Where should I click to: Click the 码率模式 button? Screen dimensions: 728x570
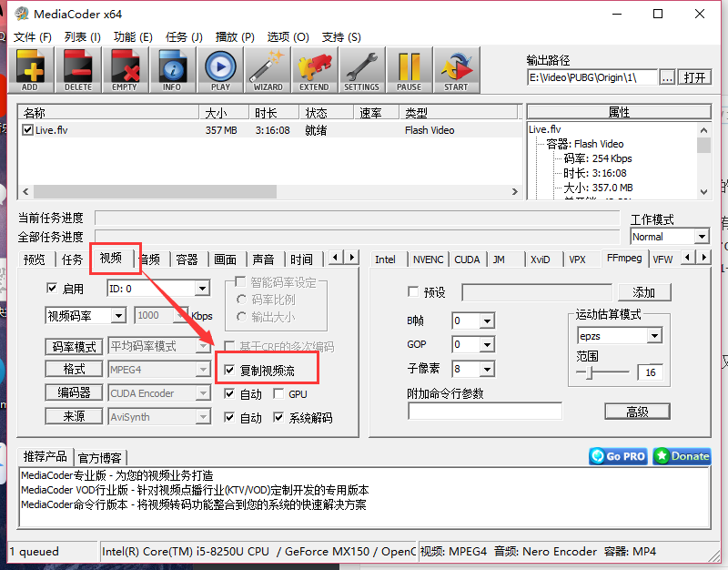[74, 347]
